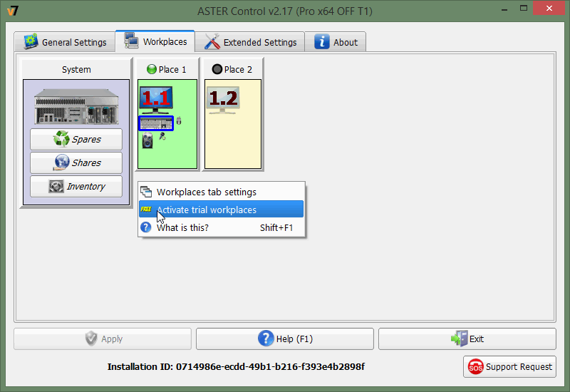Select the speaker device in Place 1
This screenshot has width=570, height=392.
[147, 140]
